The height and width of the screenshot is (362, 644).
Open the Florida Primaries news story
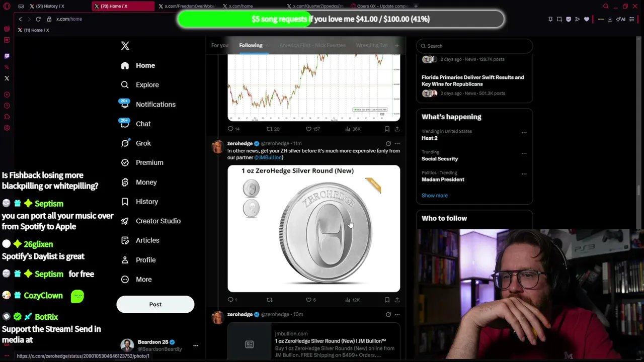point(474,85)
